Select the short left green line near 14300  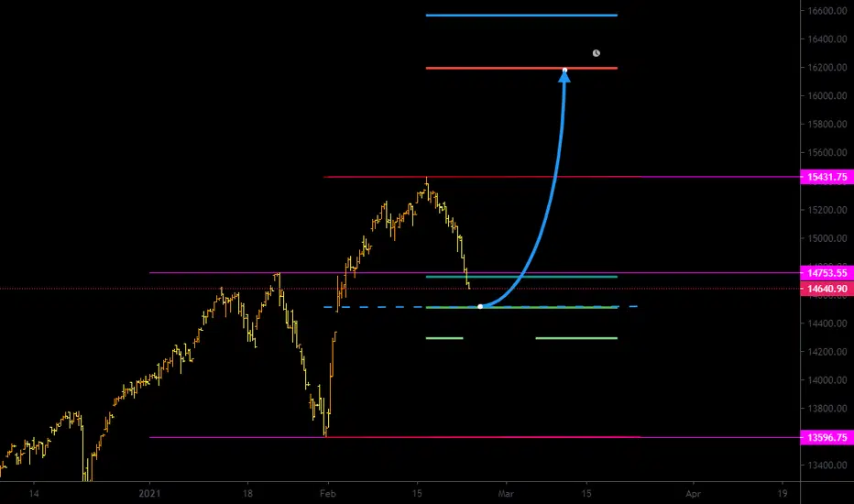pos(444,338)
